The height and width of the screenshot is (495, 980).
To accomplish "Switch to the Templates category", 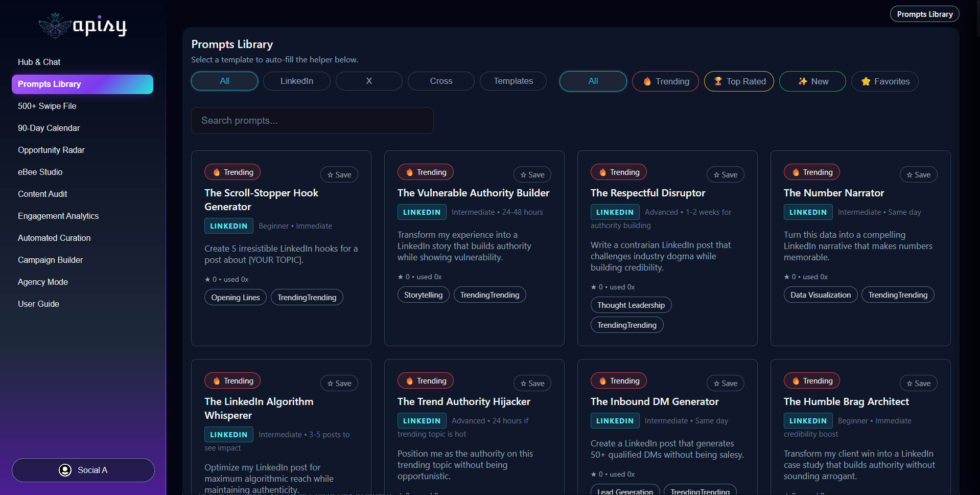I will pos(513,81).
